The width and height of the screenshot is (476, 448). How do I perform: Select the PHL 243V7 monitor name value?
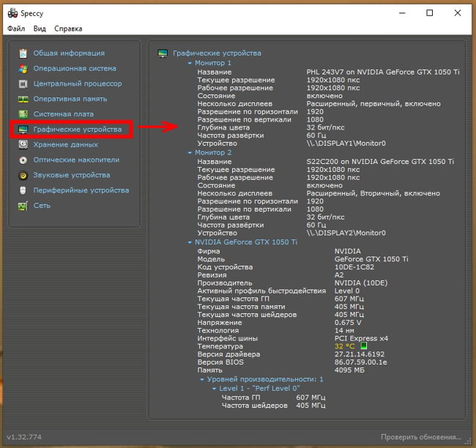[383, 72]
